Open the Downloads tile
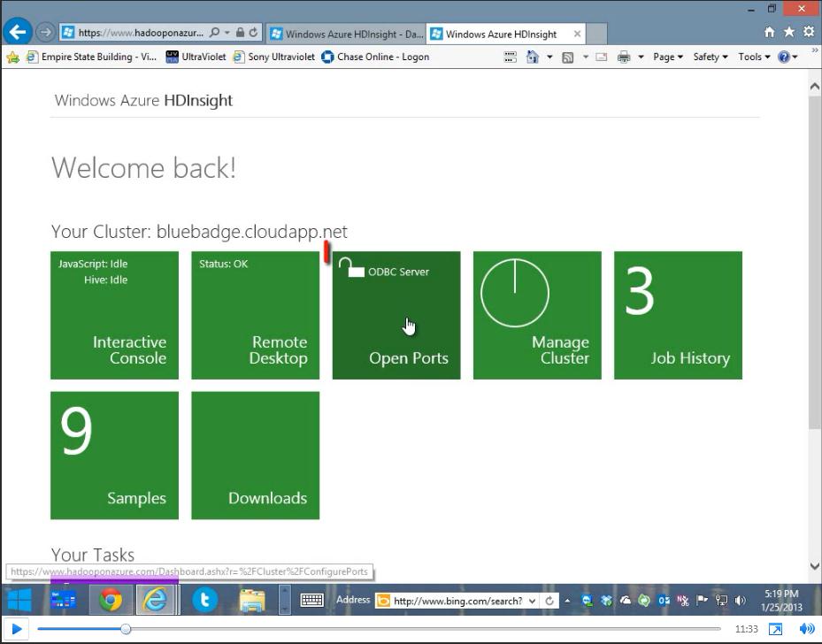Image resolution: width=822 pixels, height=644 pixels. coord(255,456)
